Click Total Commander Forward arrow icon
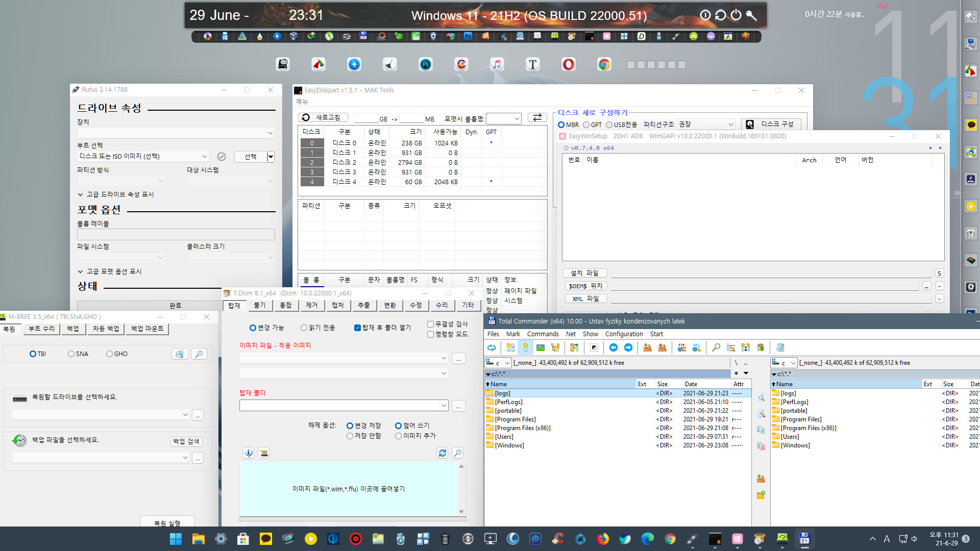 pyautogui.click(x=628, y=347)
